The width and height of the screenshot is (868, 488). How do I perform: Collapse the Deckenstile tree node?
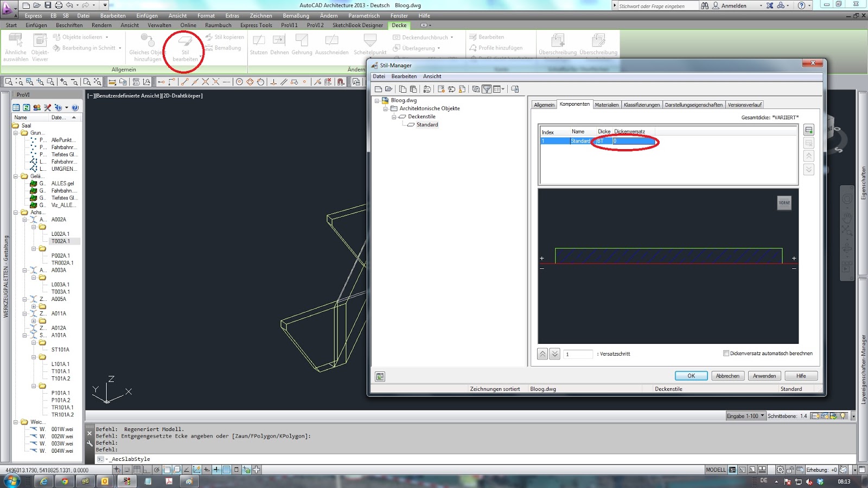pos(394,117)
